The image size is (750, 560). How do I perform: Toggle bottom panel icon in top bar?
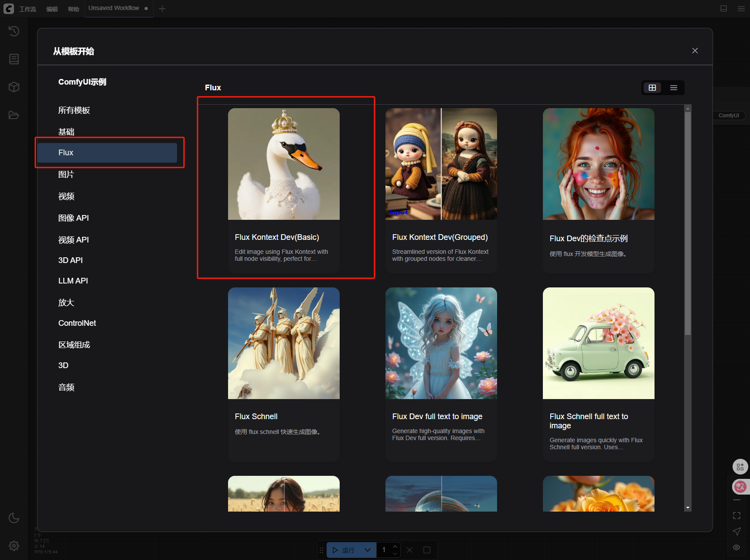click(x=723, y=9)
